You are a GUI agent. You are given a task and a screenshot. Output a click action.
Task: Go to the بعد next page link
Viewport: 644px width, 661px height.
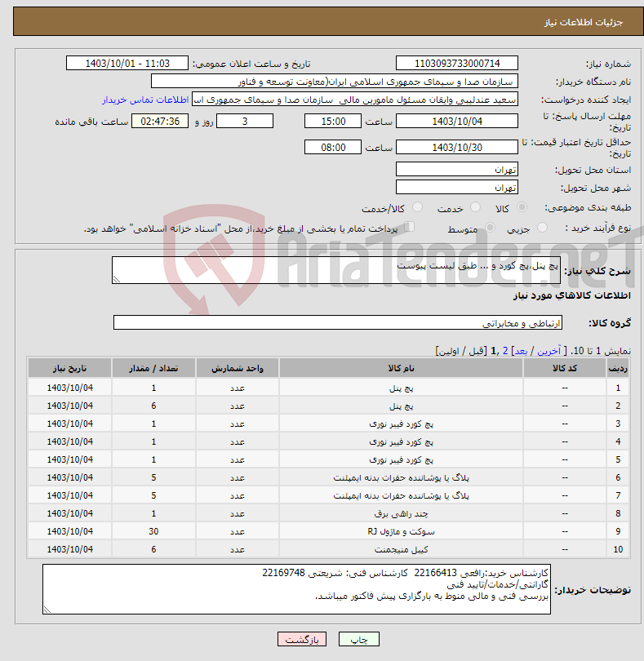pyautogui.click(x=521, y=351)
